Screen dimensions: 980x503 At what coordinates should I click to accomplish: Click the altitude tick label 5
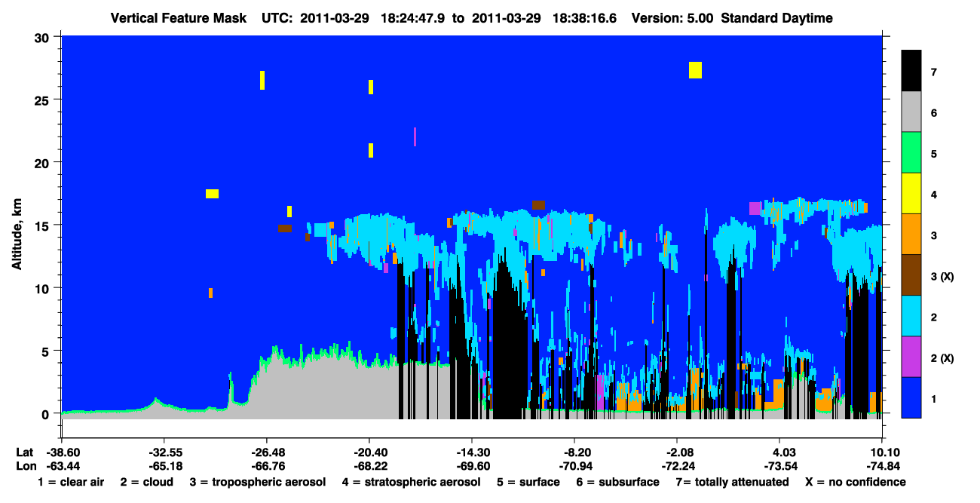[47, 351]
